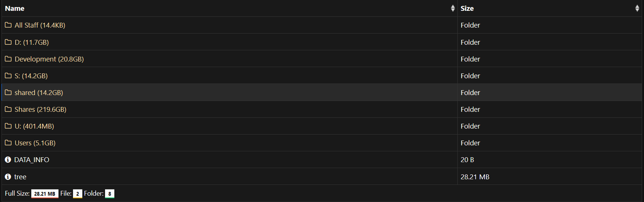Image resolution: width=644 pixels, height=202 pixels.
Task: Open the tree file entry
Action: [20, 177]
